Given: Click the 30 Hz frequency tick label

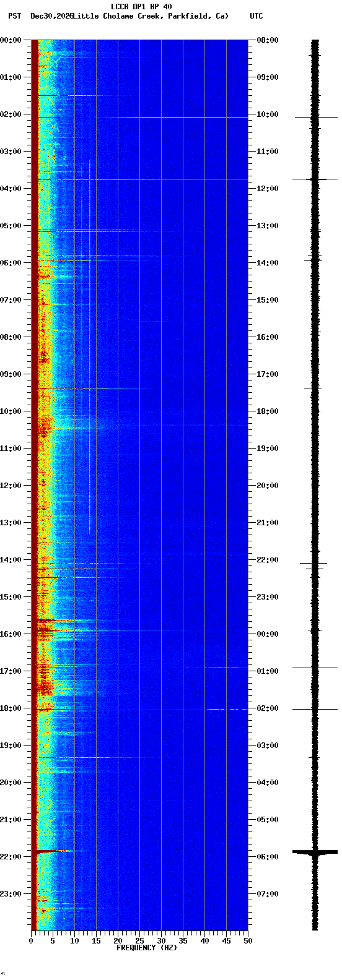Looking at the screenshot, I should click(161, 941).
